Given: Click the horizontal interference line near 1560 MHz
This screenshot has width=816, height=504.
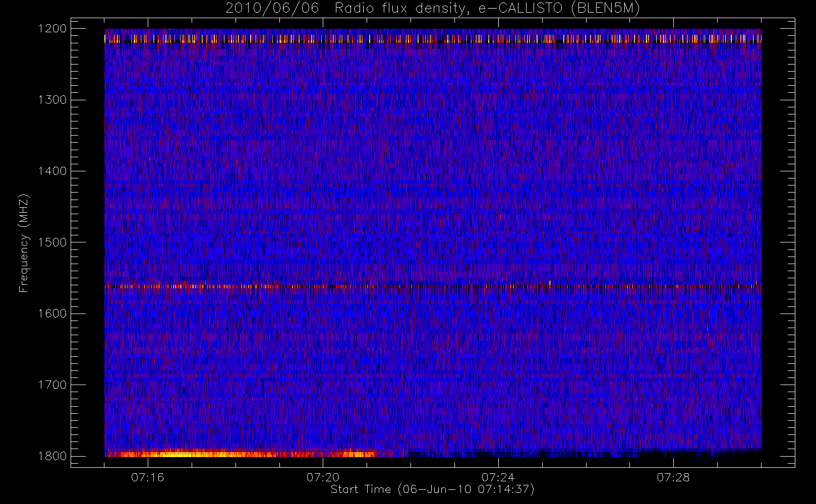Looking at the screenshot, I should click(433, 286).
